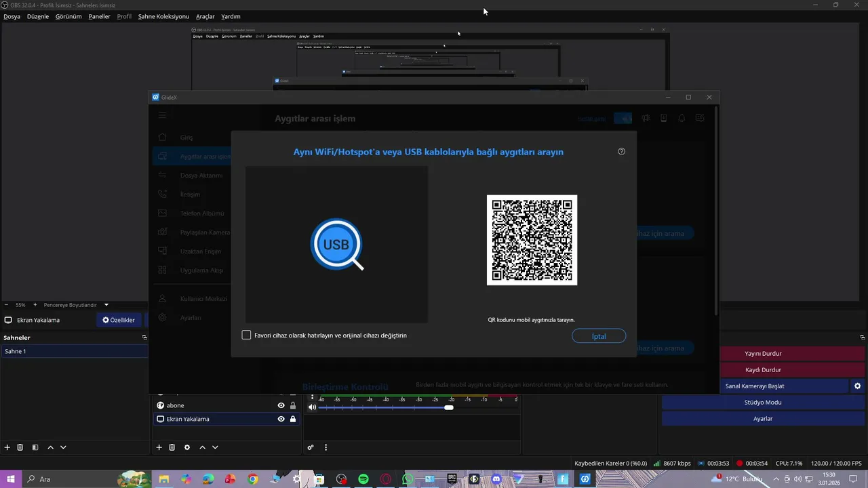Click the USB magnifier search icon

pos(337,245)
